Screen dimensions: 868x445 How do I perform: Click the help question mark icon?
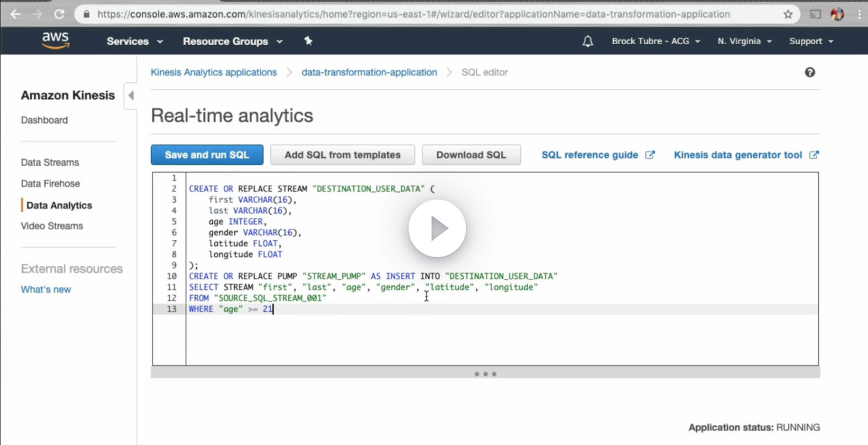[809, 72]
